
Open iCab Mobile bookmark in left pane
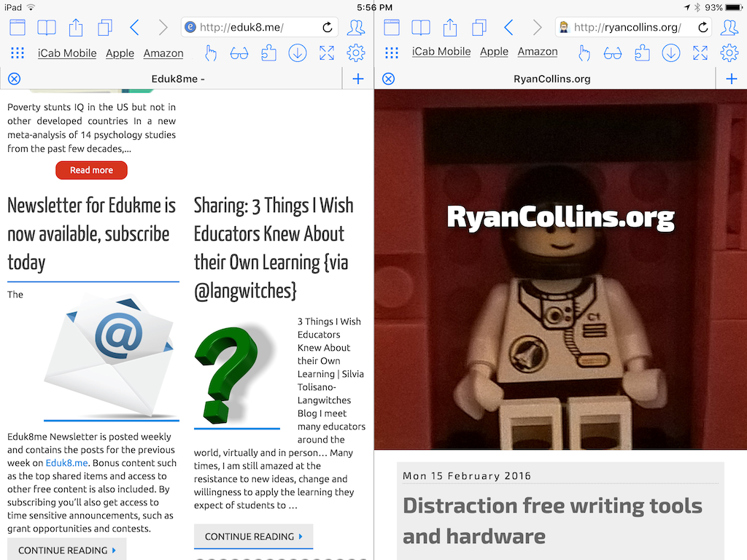[x=67, y=53]
